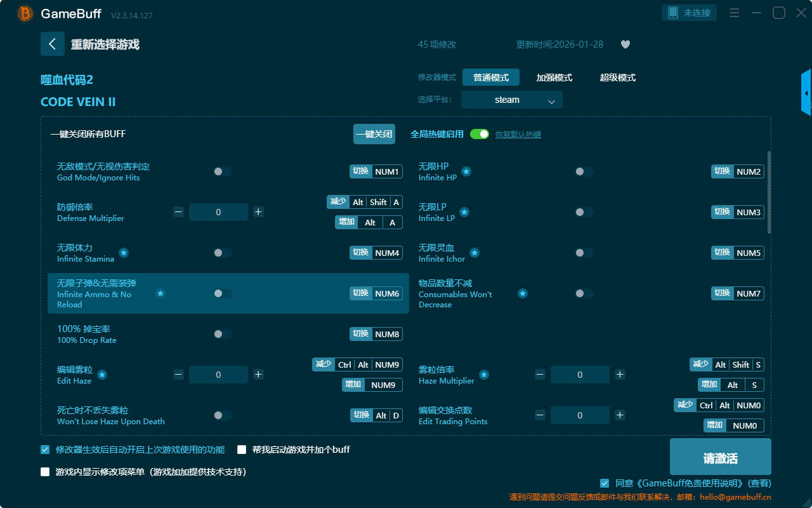
Task: Click the Edit Haze value input field
Action: 218,375
